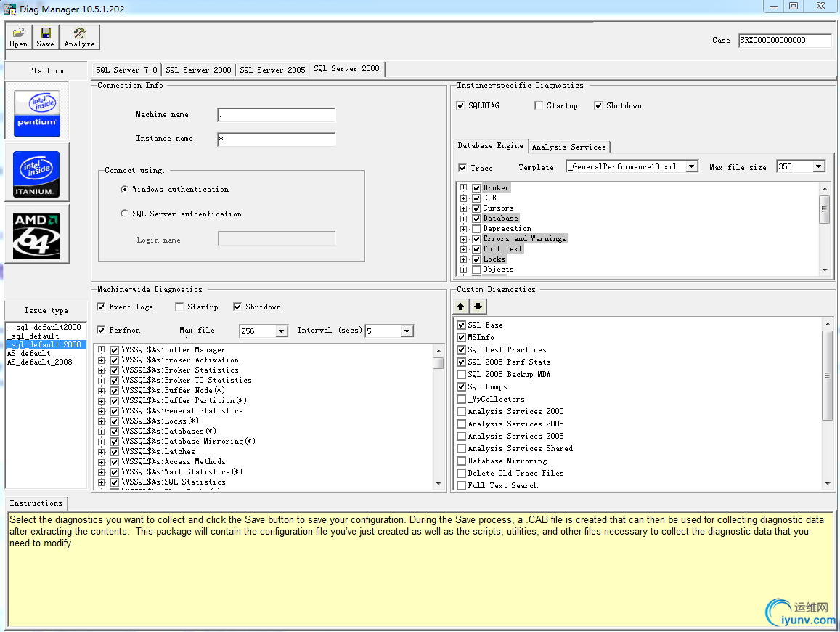This screenshot has height=632, width=840.
Task: Switch to SQL Server 2008 tab
Action: [346, 68]
